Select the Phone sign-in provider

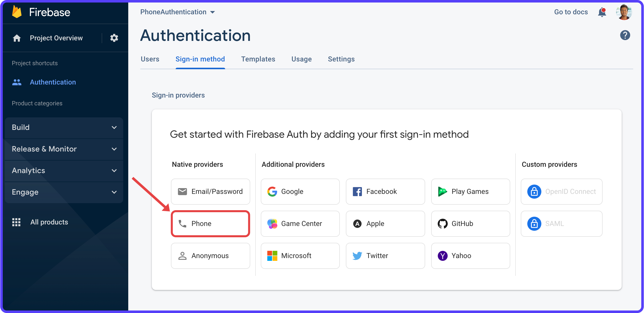click(210, 223)
